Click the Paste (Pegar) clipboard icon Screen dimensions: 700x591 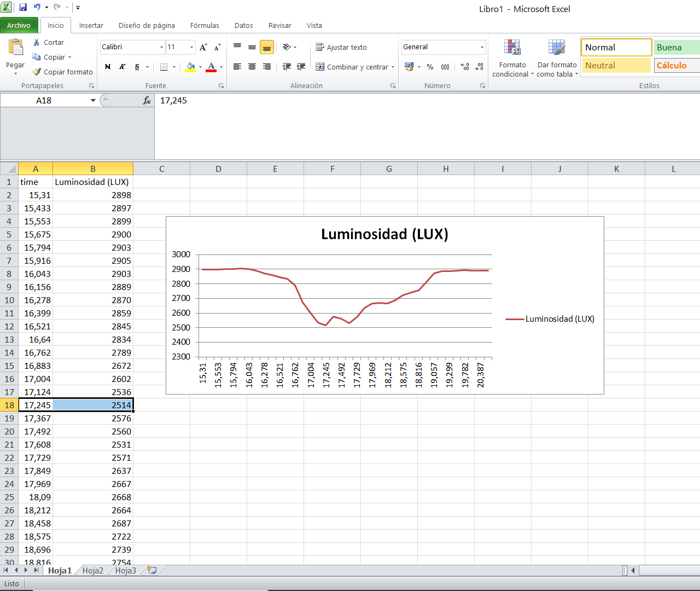(x=15, y=48)
